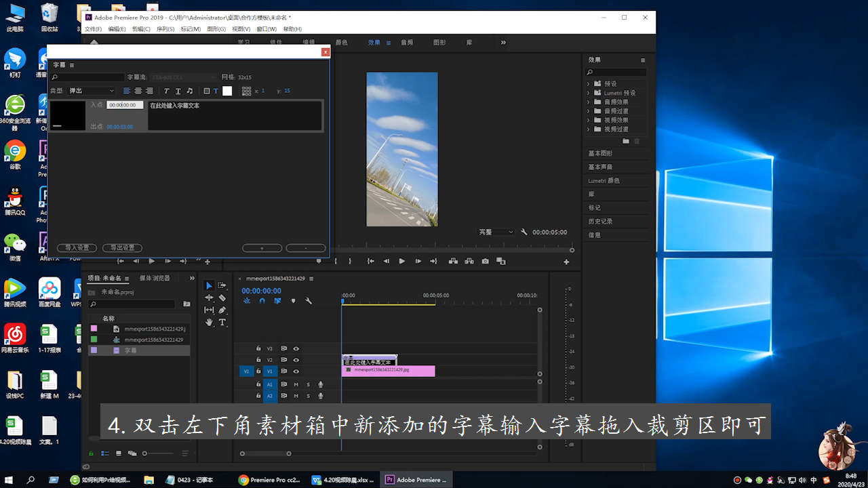868x488 pixels.
Task: Click the italic T icon in captions panel
Action: pyautogui.click(x=167, y=91)
